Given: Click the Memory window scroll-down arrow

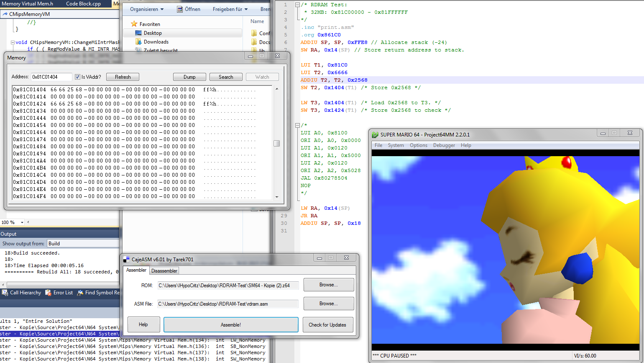Looking at the screenshot, I should tap(276, 197).
